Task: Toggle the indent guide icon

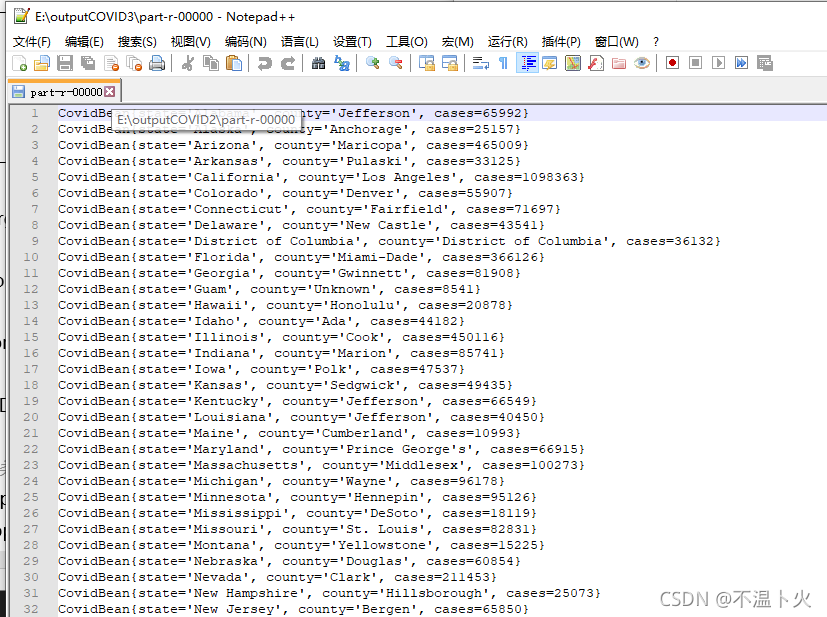Action: [527, 63]
